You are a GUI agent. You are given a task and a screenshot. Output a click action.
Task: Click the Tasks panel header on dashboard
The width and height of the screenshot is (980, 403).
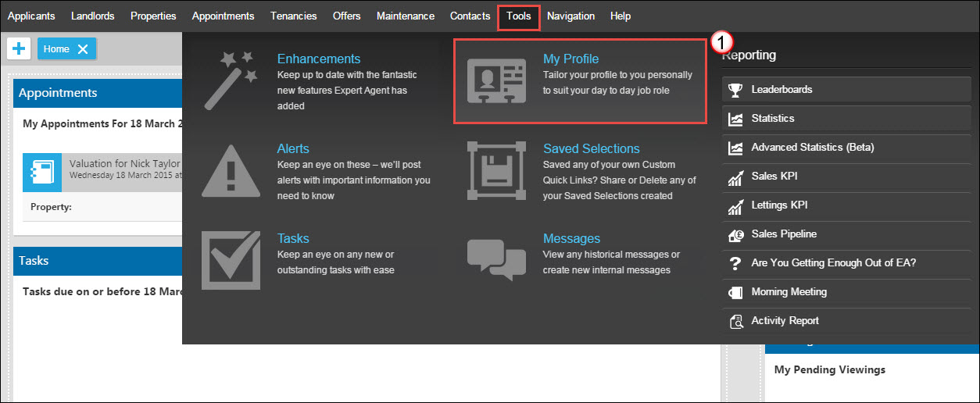click(x=98, y=261)
